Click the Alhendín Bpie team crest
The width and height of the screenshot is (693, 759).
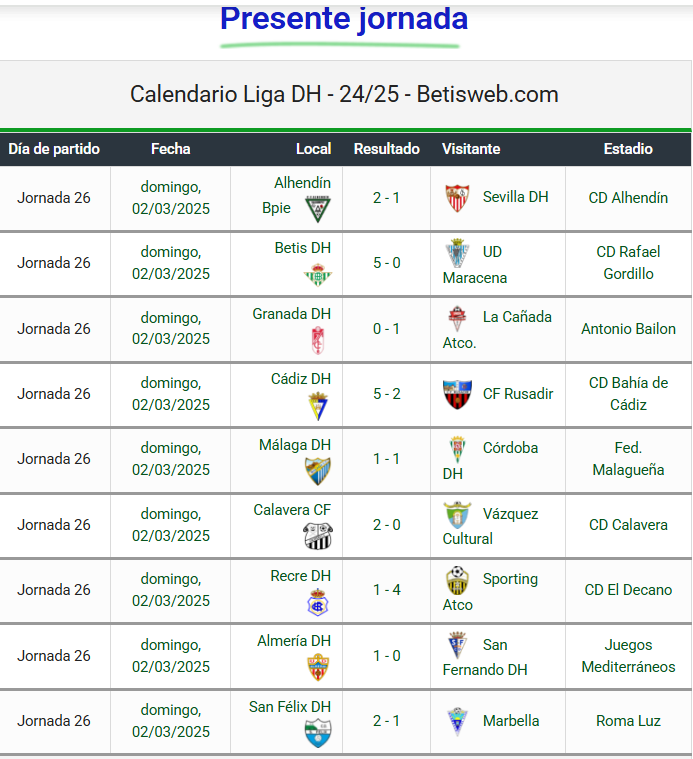[x=317, y=210]
